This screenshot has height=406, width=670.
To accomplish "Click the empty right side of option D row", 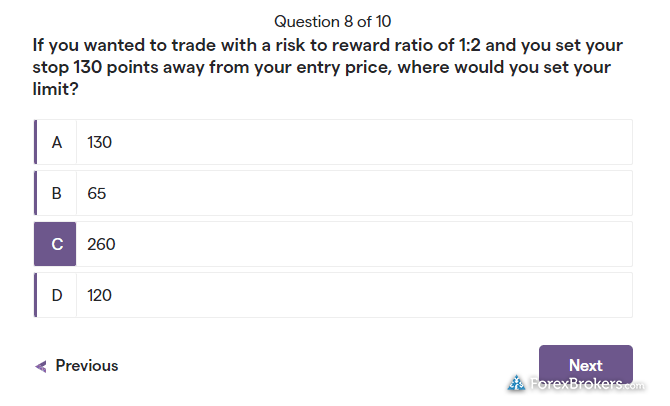I will click(500, 295).
